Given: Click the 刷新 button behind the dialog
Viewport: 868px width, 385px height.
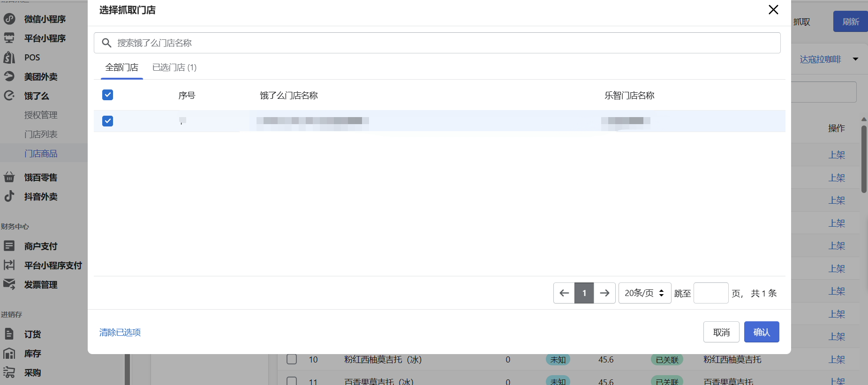Looking at the screenshot, I should point(850,22).
